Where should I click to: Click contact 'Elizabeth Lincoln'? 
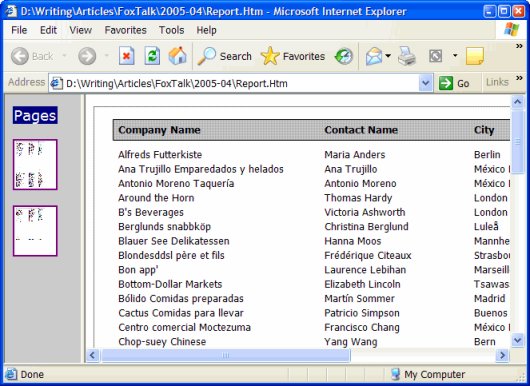(362, 284)
